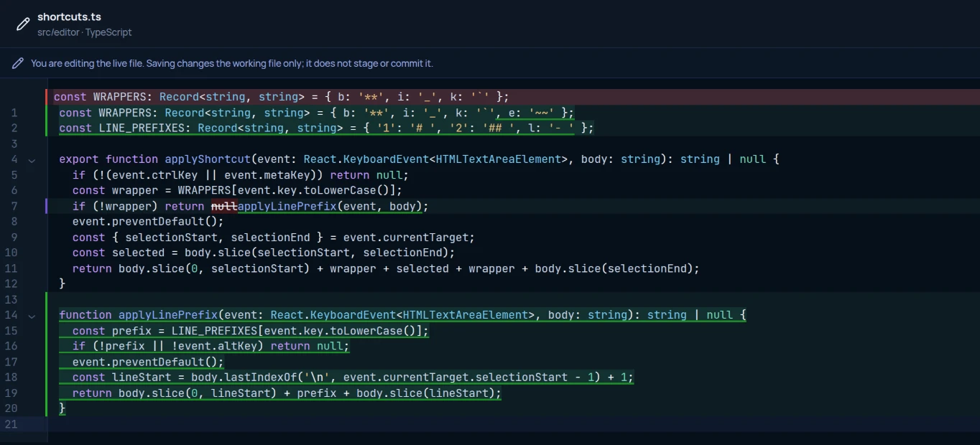Click line number 1 in the gutter
980x445 pixels.
coord(14,113)
